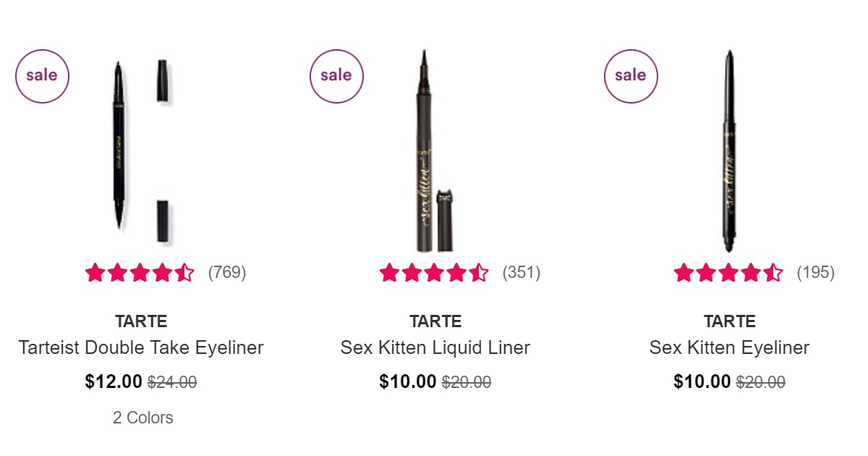View the 351 reviews for Sex Kitten Liquid Liner
This screenshot has width=868, height=456.
(523, 273)
